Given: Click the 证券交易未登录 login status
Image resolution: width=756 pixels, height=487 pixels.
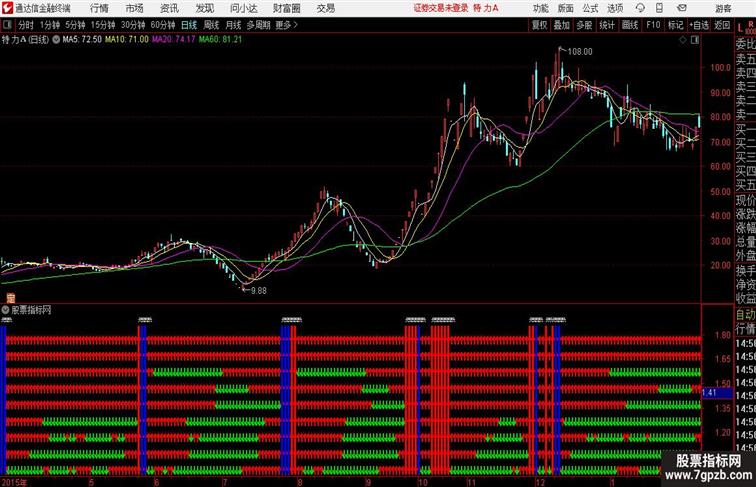Looking at the screenshot, I should (x=441, y=8).
